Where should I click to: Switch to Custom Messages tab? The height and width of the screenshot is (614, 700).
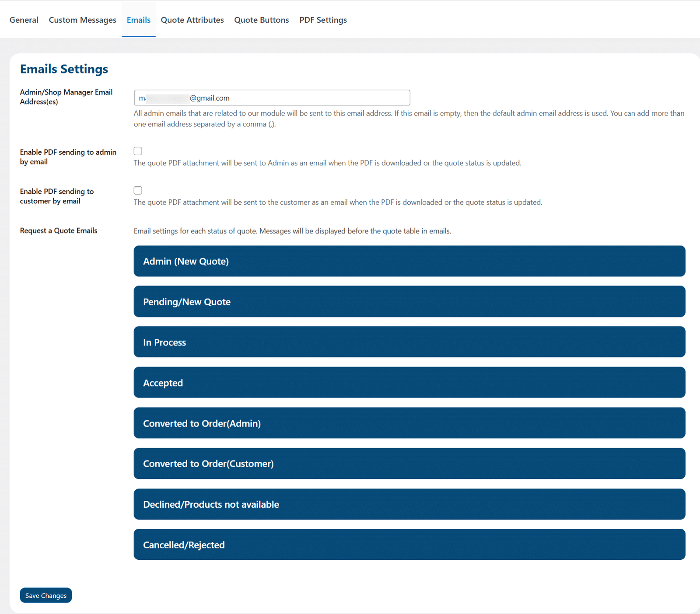coord(82,20)
